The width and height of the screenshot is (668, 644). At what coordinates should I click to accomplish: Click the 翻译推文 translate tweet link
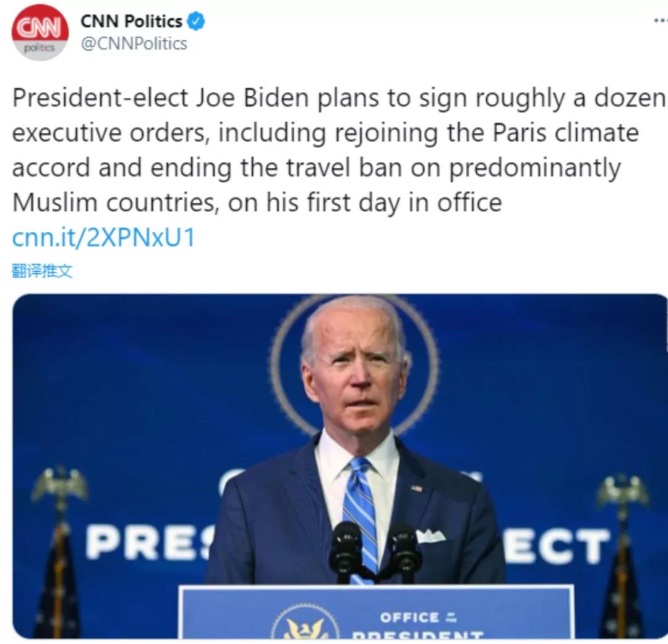[x=42, y=271]
